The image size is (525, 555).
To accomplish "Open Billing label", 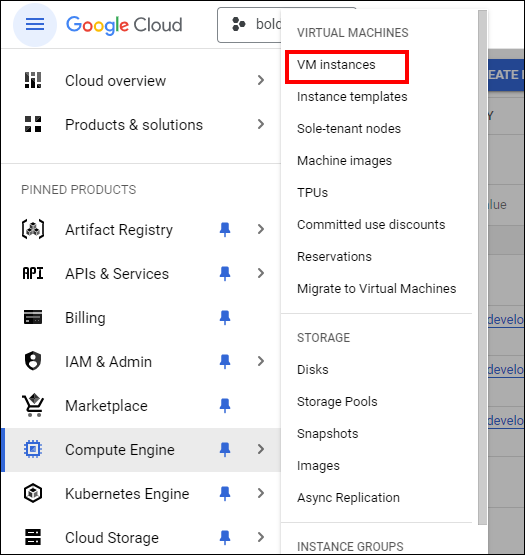I will click(x=85, y=317).
